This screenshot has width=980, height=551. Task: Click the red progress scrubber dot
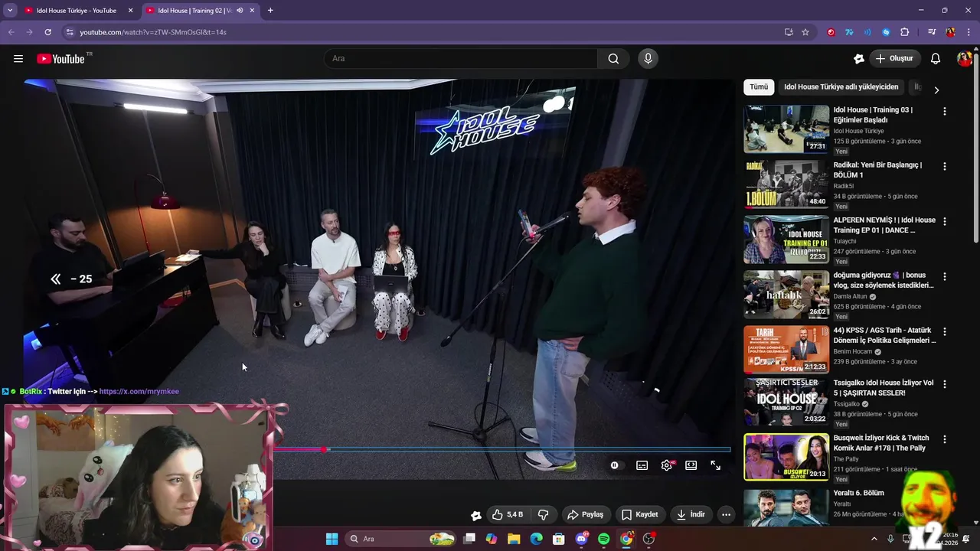click(325, 450)
